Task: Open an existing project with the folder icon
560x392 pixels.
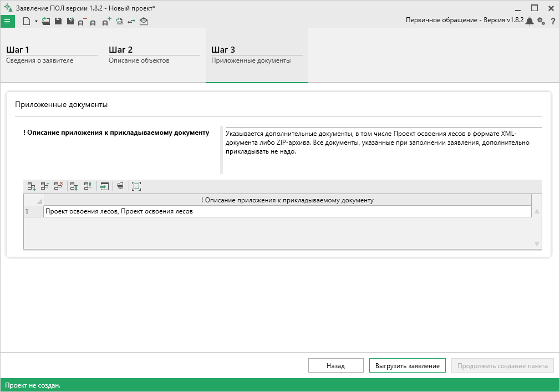Action: [45, 22]
